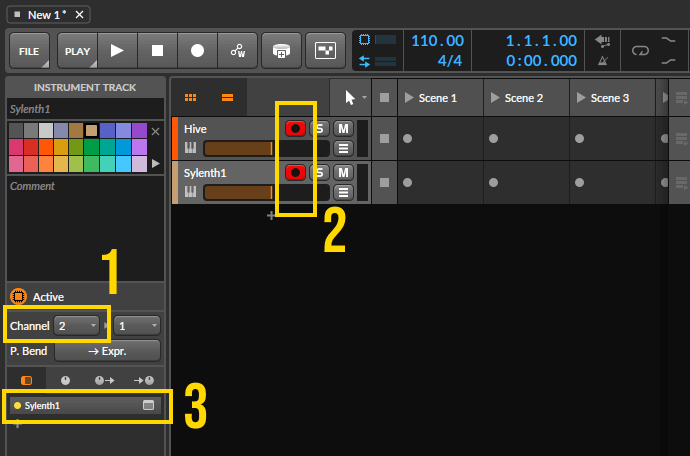Click the Hive Scene 1 clip slot
Viewport: 690px width, 456px height.
point(440,139)
